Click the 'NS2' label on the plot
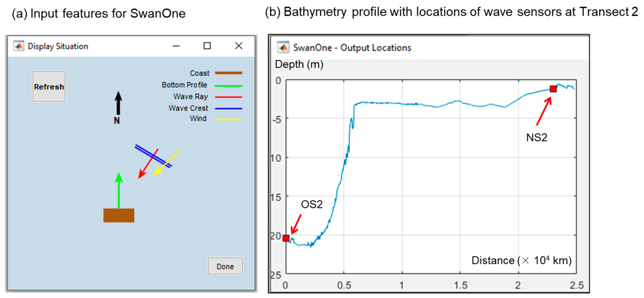 537,138
